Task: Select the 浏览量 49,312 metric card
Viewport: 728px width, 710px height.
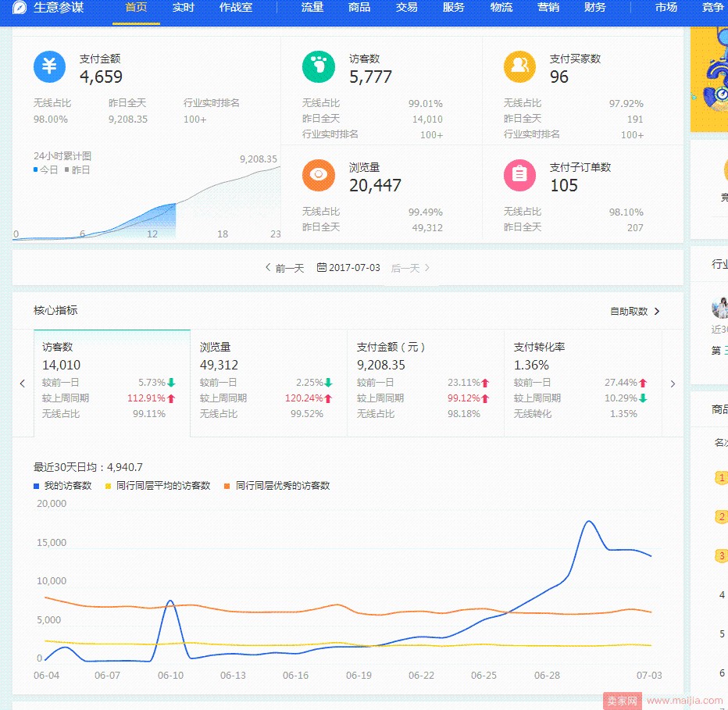Action: pos(269,383)
